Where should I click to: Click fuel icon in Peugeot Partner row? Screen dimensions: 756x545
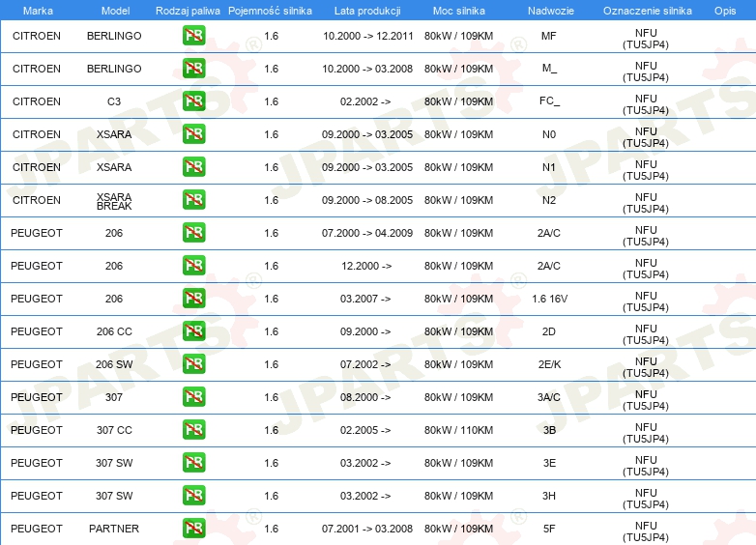click(193, 529)
